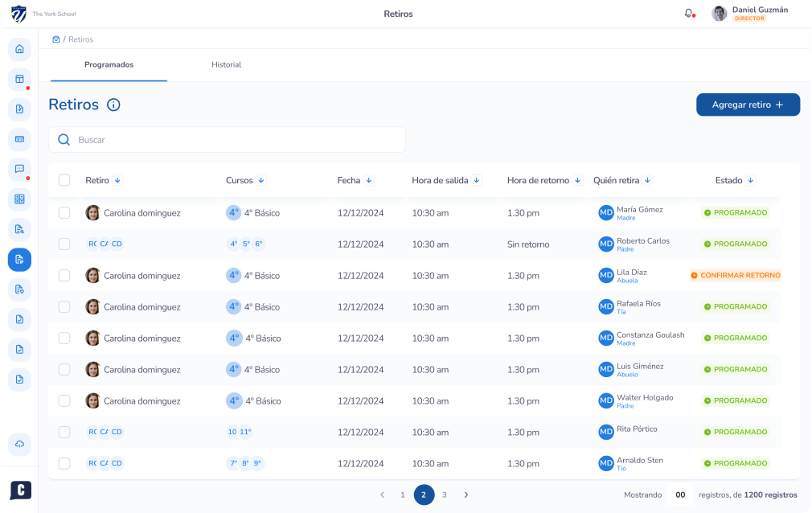The width and height of the screenshot is (812, 513).
Task: Sort by the Hora de salida arrow
Action: 477,180
